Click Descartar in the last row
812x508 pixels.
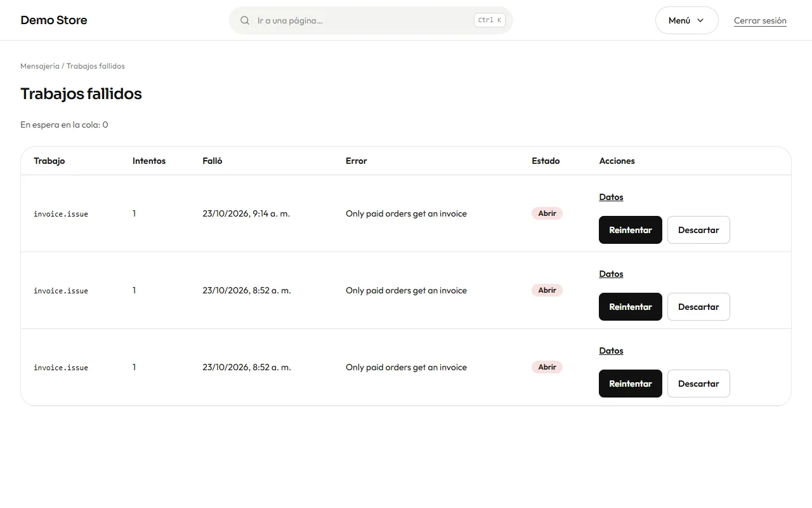pyautogui.click(x=698, y=384)
